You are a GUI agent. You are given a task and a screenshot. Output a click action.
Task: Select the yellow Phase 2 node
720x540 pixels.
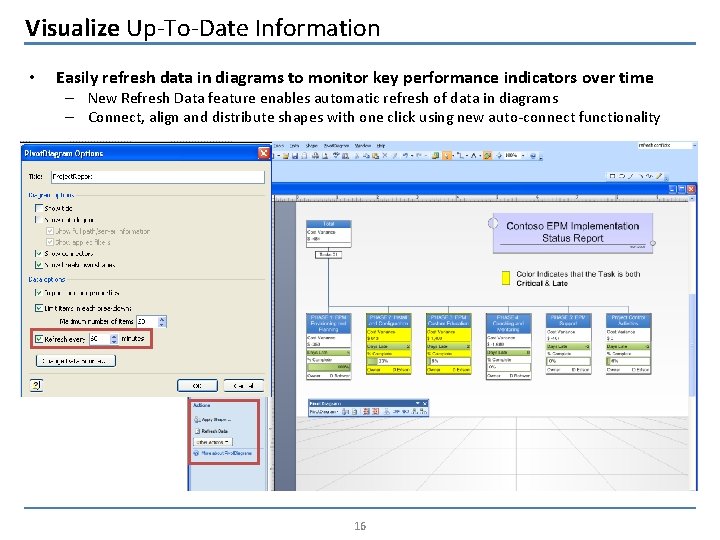(x=388, y=344)
